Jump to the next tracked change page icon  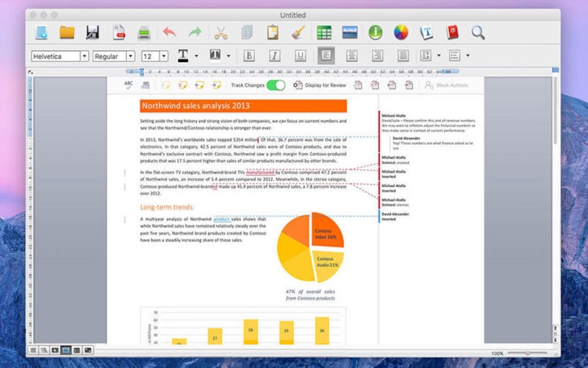[409, 85]
